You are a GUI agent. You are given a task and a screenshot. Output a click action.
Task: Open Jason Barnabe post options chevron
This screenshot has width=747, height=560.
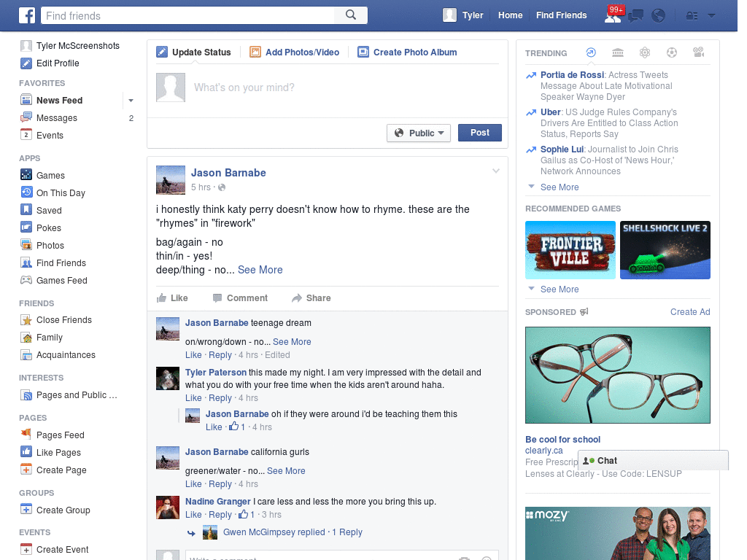click(x=496, y=171)
